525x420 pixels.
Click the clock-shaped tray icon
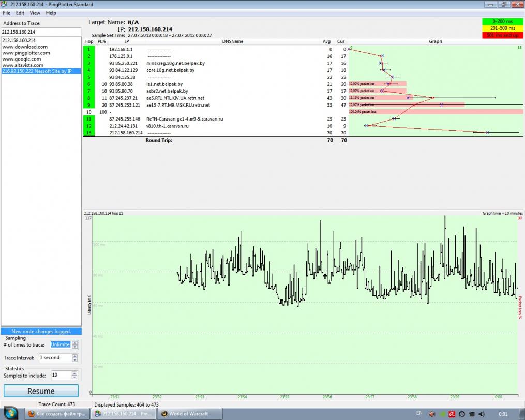[x=461, y=414]
